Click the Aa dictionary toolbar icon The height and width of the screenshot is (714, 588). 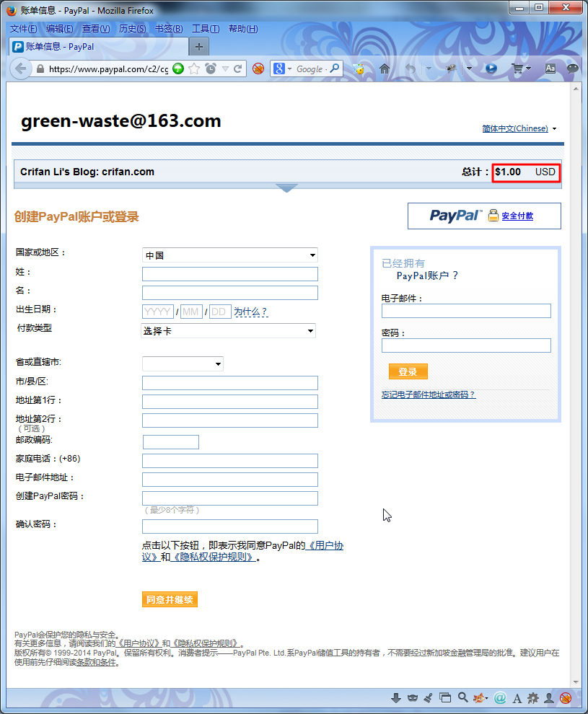(550, 69)
